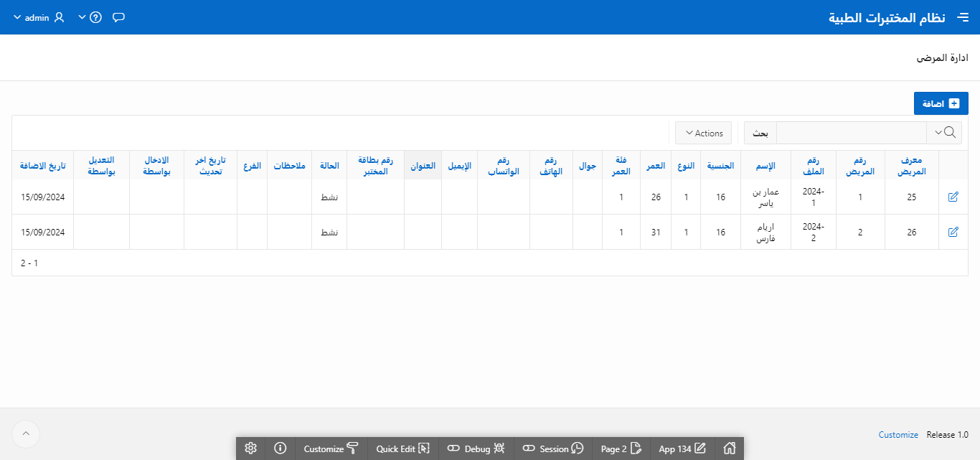Viewport: 980px width, 460px height.
Task: Click the تاريخ اخر تحديث column header
Action: click(211, 165)
